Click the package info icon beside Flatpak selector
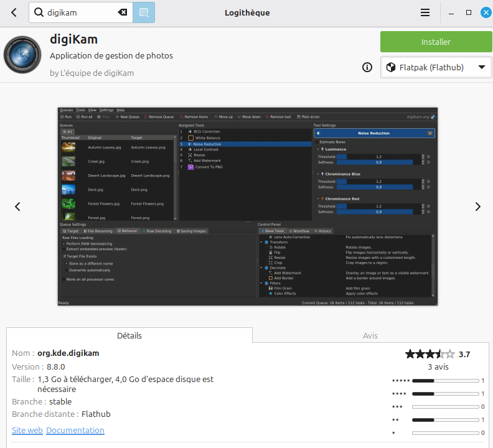The height and width of the screenshot is (448, 493). (367, 67)
